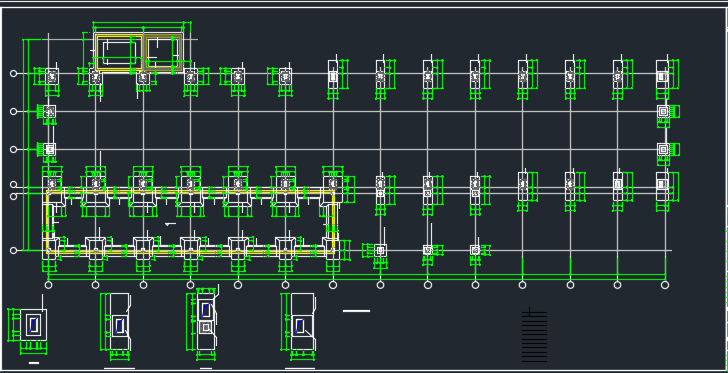Image resolution: width=728 pixels, height=373 pixels.
Task: Select the first bottom-row axis bubble from left
Action: 48,285
